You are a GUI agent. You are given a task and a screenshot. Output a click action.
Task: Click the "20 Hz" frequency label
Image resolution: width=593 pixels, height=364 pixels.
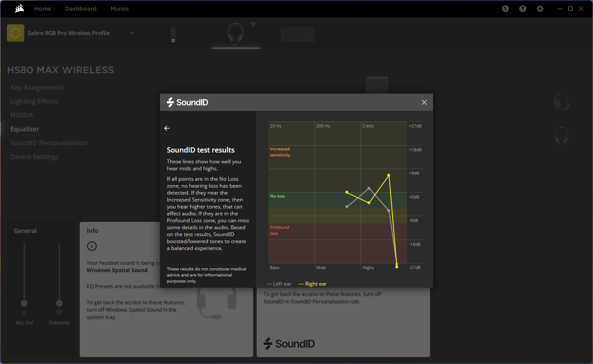click(x=276, y=126)
